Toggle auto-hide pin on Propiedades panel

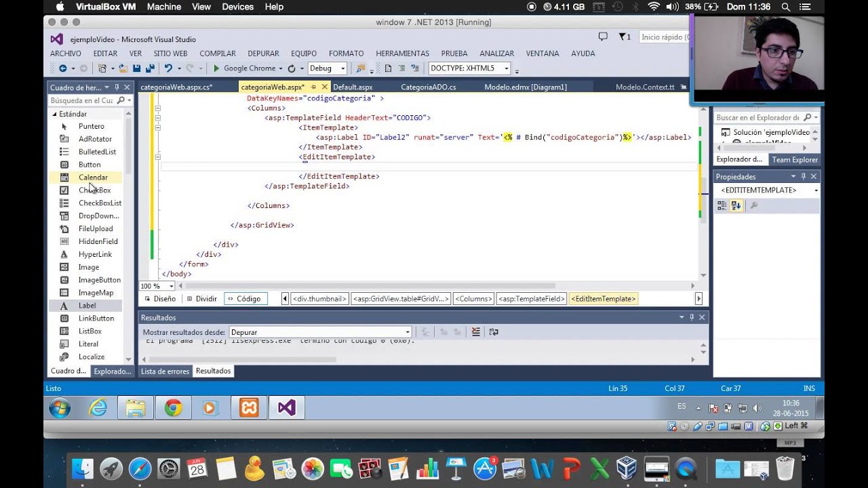pos(804,177)
